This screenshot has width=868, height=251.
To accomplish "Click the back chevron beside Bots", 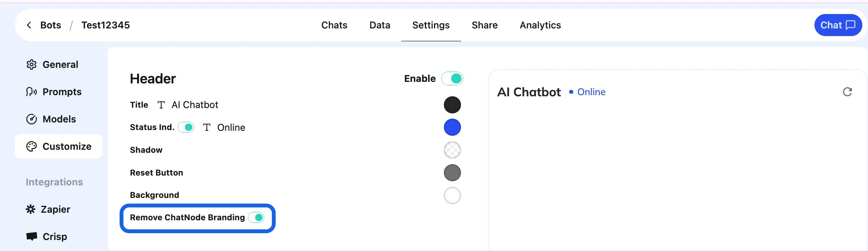I will tap(29, 25).
